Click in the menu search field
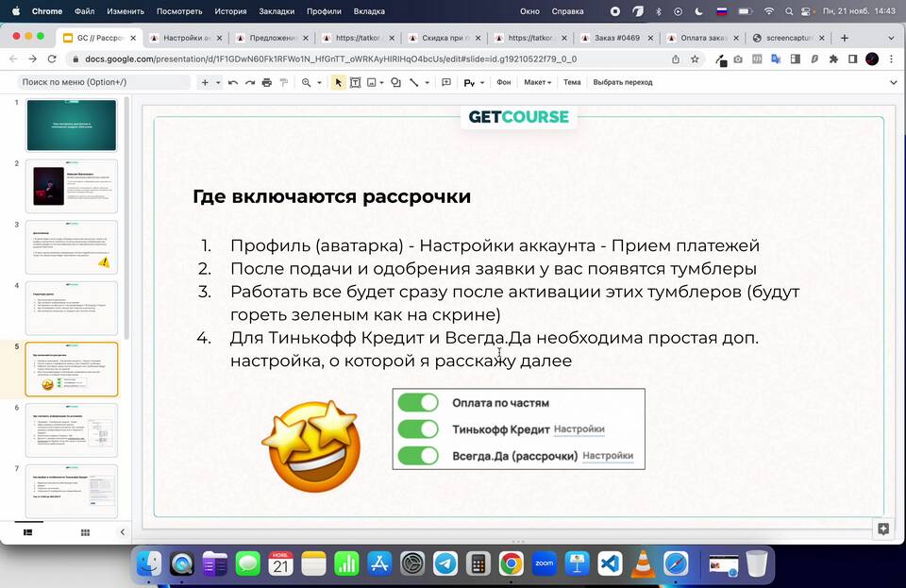Screen dimensions: 906x588 pos(104,83)
